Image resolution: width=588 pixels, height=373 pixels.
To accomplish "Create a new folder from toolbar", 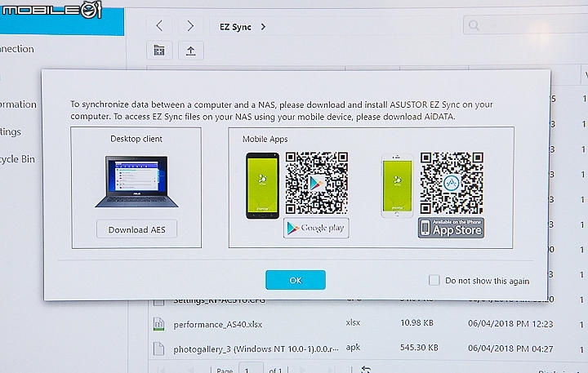I will point(159,51).
